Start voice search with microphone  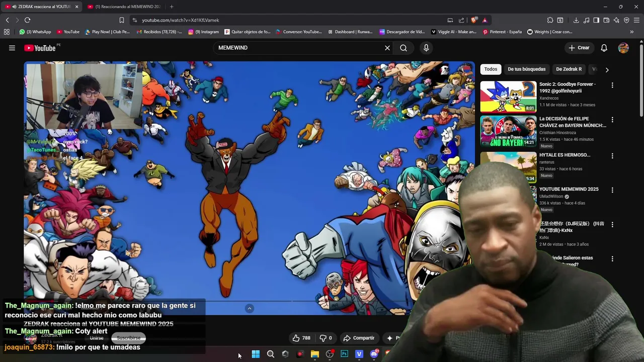(426, 48)
